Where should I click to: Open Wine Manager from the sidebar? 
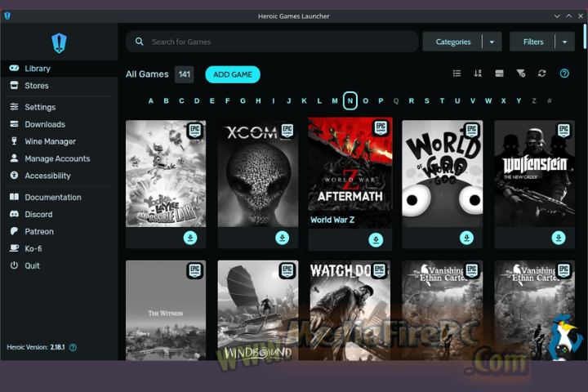(60, 142)
